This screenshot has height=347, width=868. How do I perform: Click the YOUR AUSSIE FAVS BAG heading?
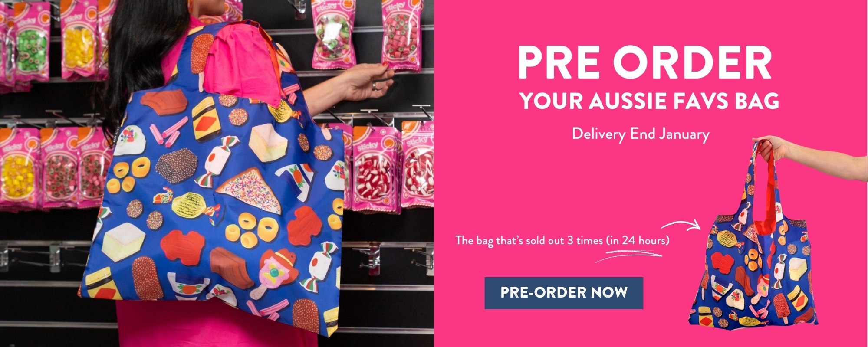pos(649,100)
